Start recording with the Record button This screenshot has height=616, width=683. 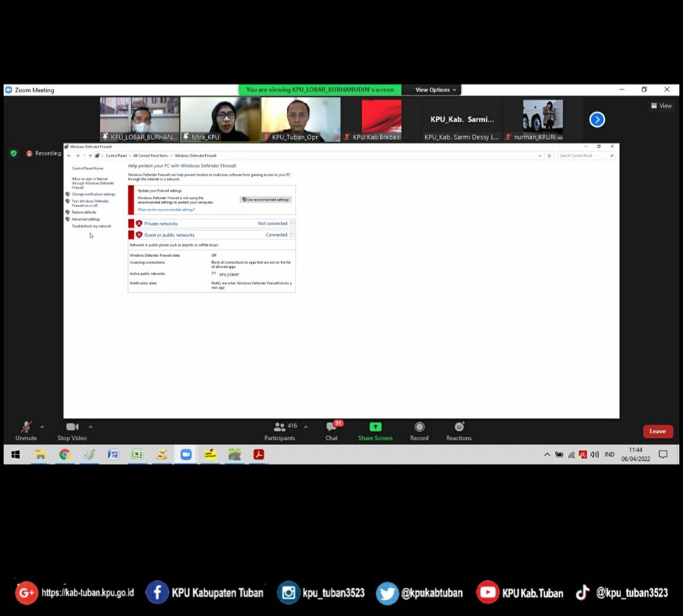tap(419, 428)
